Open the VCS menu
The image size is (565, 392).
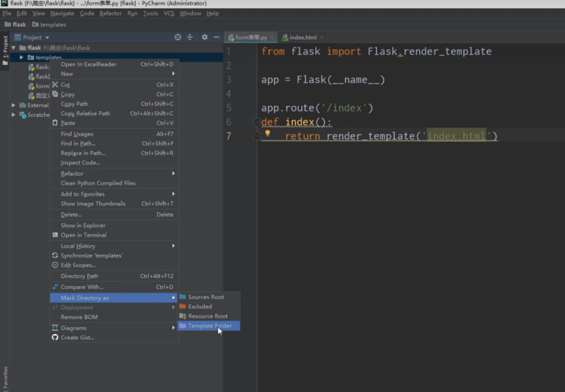[x=169, y=13]
